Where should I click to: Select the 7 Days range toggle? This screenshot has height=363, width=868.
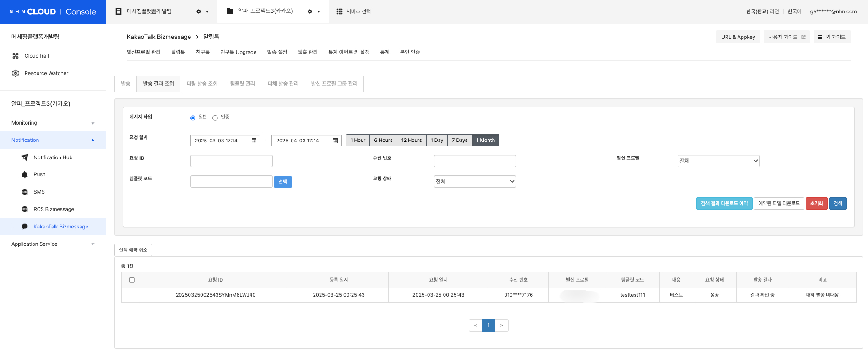[460, 141]
